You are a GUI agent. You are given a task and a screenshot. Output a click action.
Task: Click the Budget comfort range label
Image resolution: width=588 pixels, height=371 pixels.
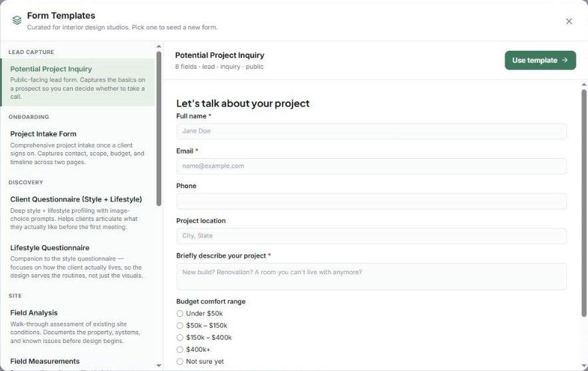tap(211, 302)
